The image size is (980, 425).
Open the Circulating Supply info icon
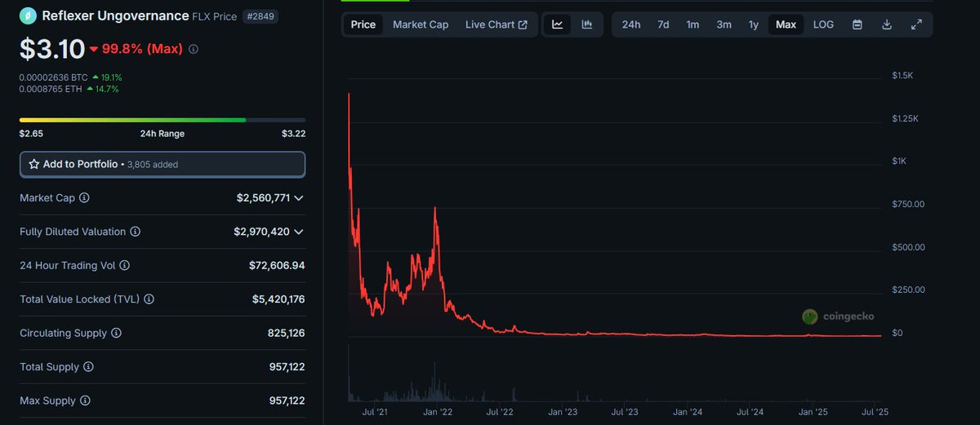coord(116,333)
